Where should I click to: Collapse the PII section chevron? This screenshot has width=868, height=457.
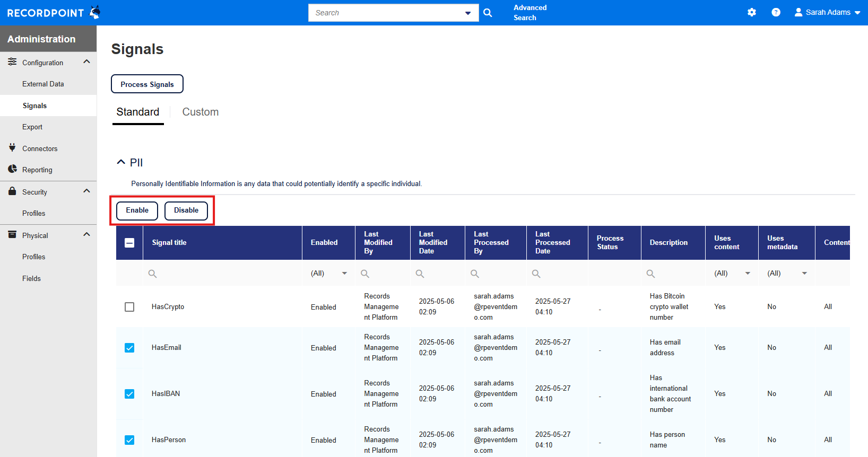click(121, 162)
